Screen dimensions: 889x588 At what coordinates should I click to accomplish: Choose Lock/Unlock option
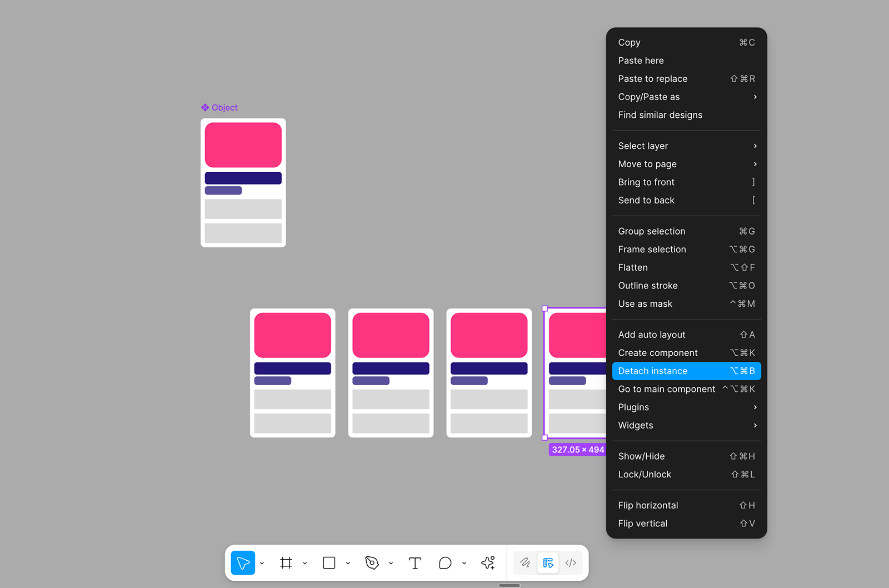686,475
